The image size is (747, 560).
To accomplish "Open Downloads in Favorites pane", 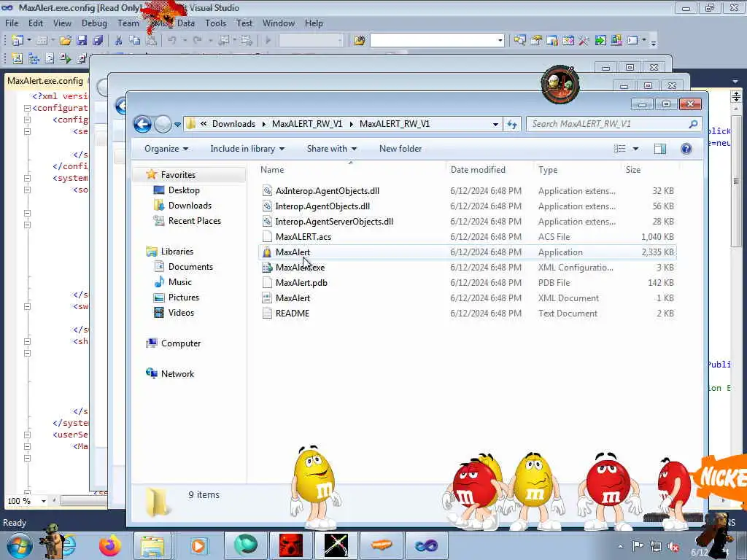I will click(189, 205).
